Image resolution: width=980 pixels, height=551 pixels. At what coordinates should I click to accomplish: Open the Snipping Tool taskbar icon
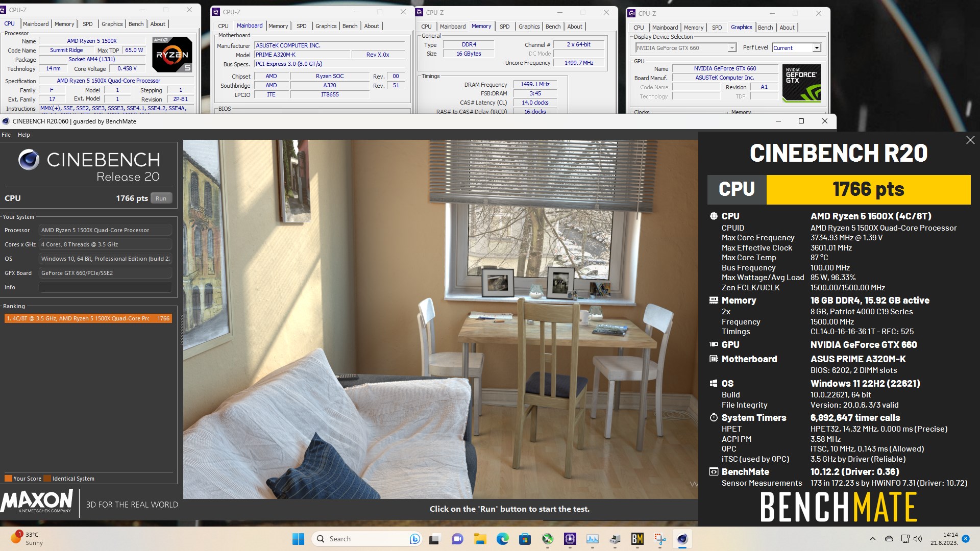point(660,539)
